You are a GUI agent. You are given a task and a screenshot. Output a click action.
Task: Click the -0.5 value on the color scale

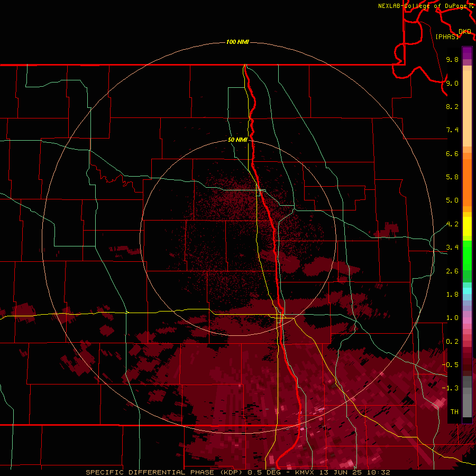[x=450, y=364]
